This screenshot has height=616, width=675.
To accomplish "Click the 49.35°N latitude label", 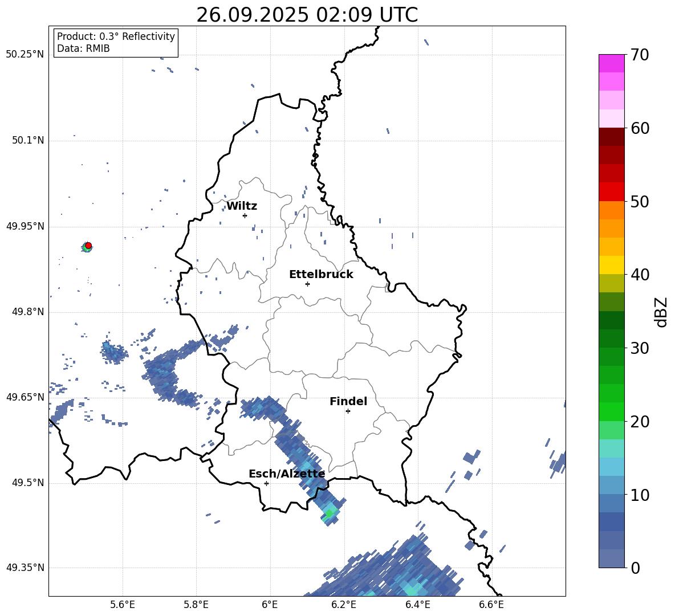I will coord(25,568).
